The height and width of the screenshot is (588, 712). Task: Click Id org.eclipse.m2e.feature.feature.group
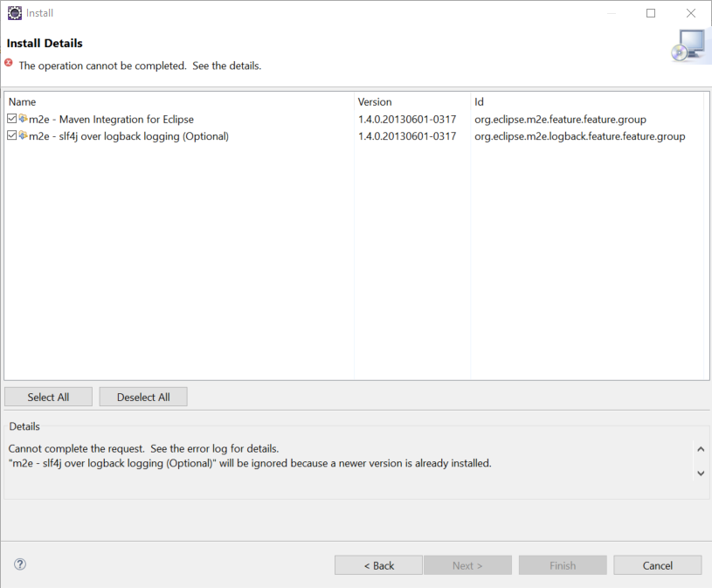(x=560, y=120)
